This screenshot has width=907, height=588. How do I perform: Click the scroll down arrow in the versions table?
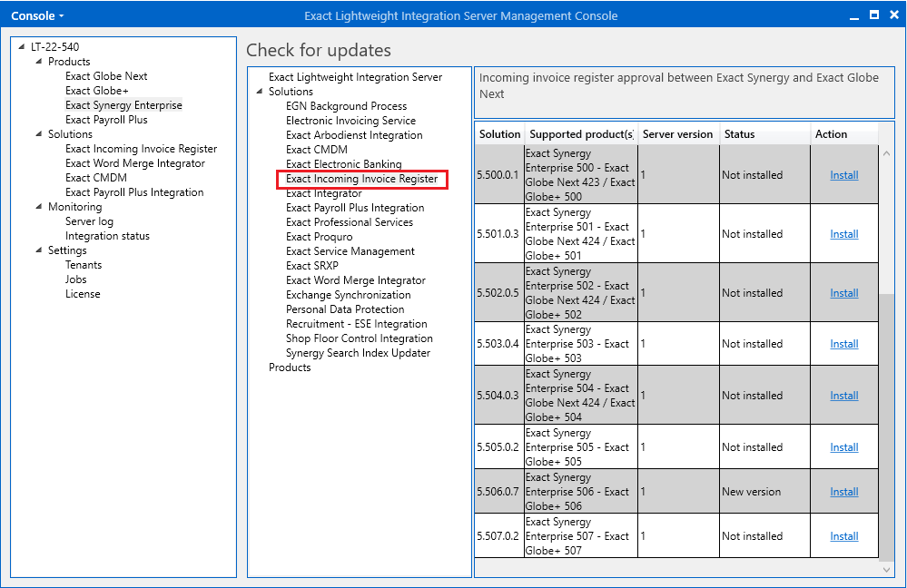(x=887, y=569)
